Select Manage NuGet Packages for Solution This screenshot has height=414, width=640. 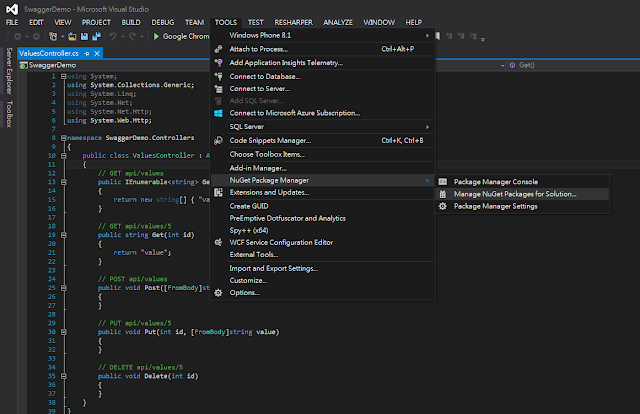[x=514, y=193]
